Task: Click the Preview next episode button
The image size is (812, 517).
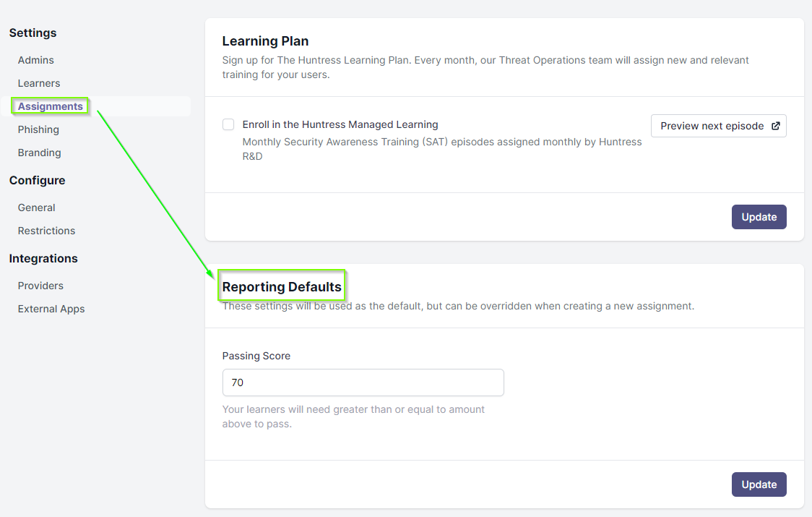Action: [x=718, y=126]
